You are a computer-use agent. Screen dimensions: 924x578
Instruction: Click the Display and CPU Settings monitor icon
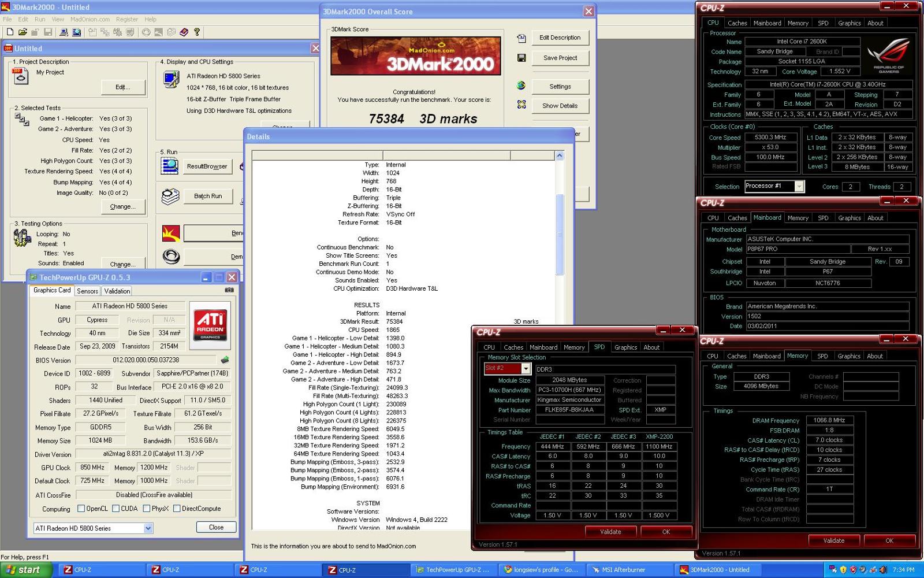click(x=171, y=79)
